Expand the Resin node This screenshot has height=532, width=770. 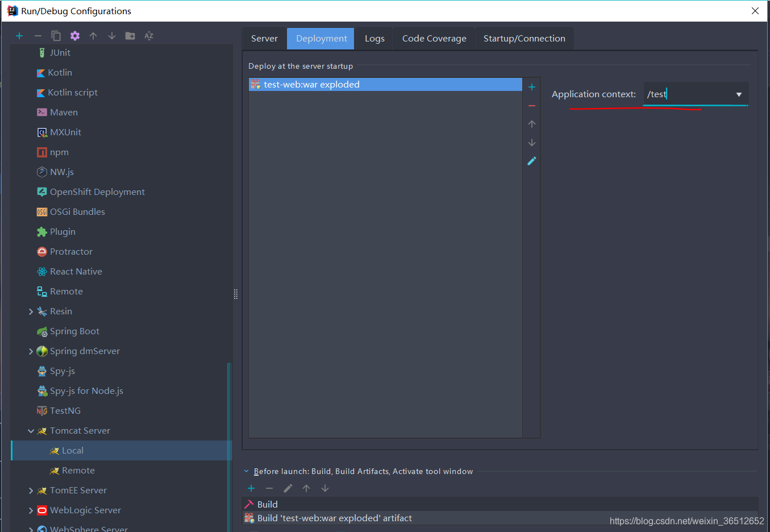(x=31, y=311)
